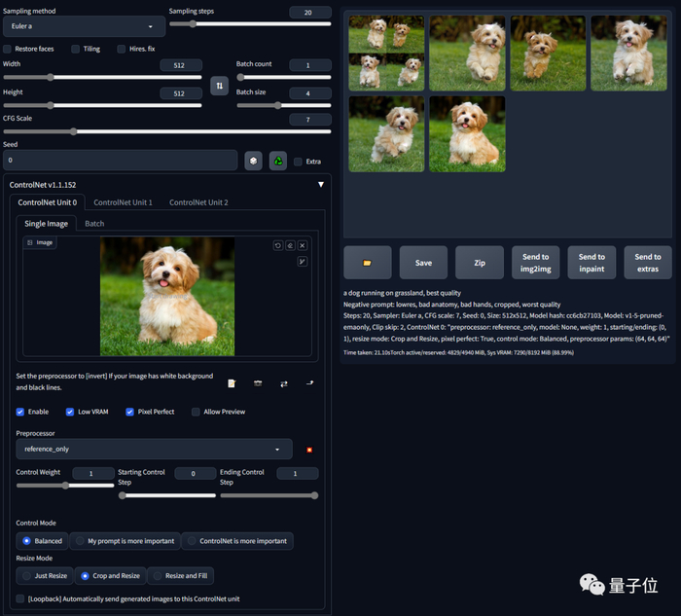Select My prompt is more important
The image size is (681, 616).
125,541
